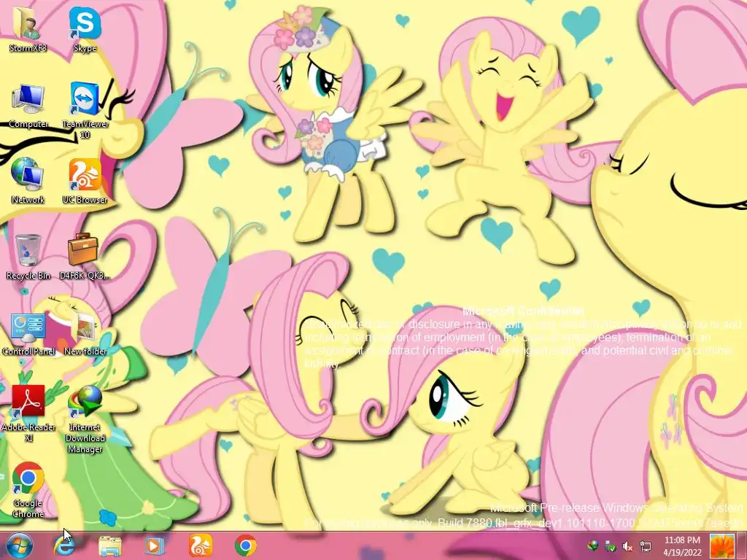Viewport: 747px width, 560px height.
Task: Select the Network desktop icon
Action: pos(28,181)
